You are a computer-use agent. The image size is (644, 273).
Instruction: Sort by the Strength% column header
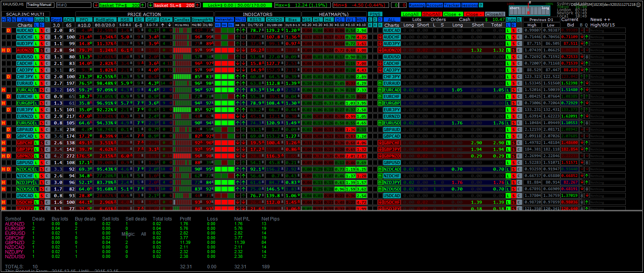pos(202,19)
